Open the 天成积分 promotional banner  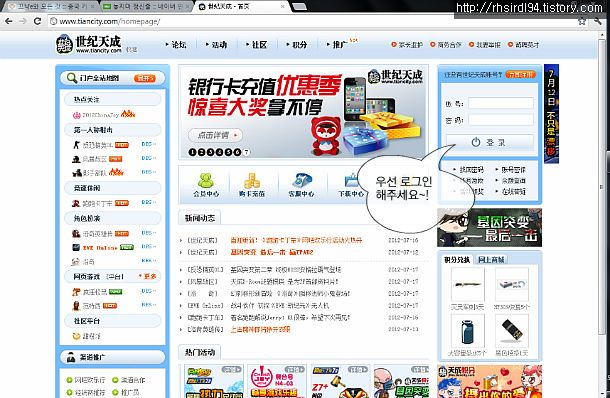click(489, 381)
